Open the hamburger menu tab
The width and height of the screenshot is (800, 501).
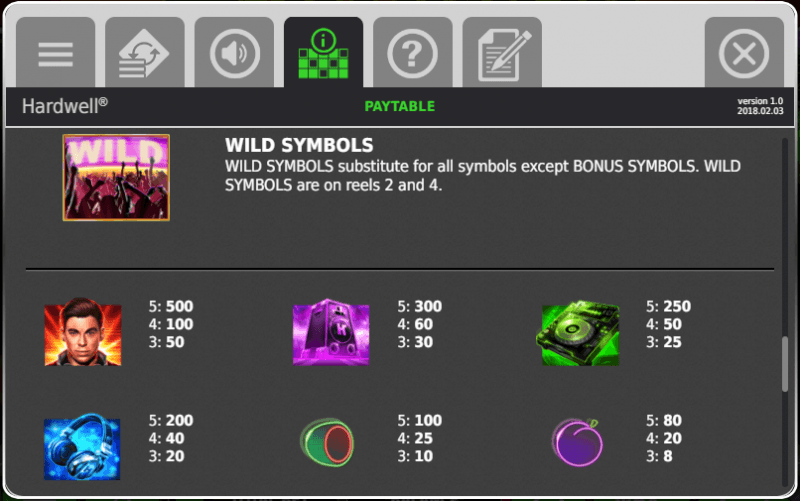point(55,52)
